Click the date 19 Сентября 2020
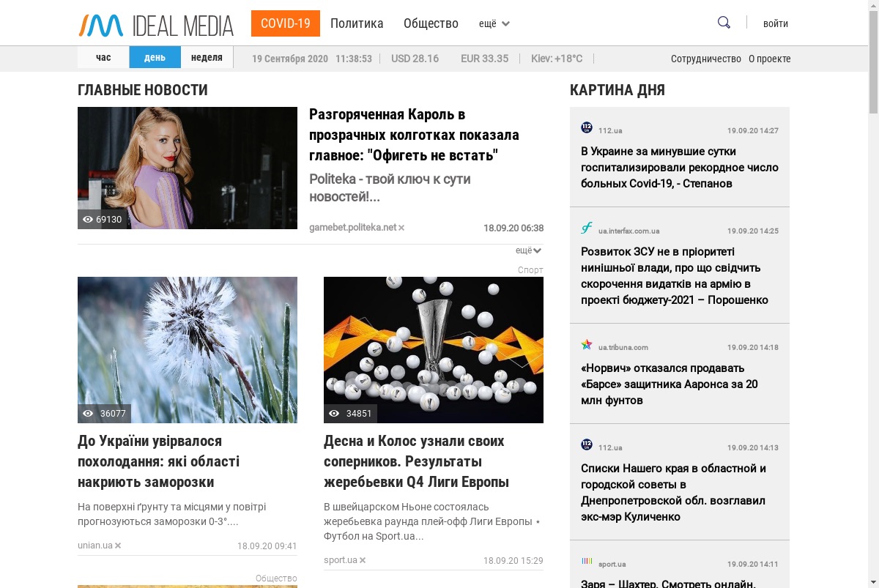The height and width of the screenshot is (588, 879). (x=290, y=59)
